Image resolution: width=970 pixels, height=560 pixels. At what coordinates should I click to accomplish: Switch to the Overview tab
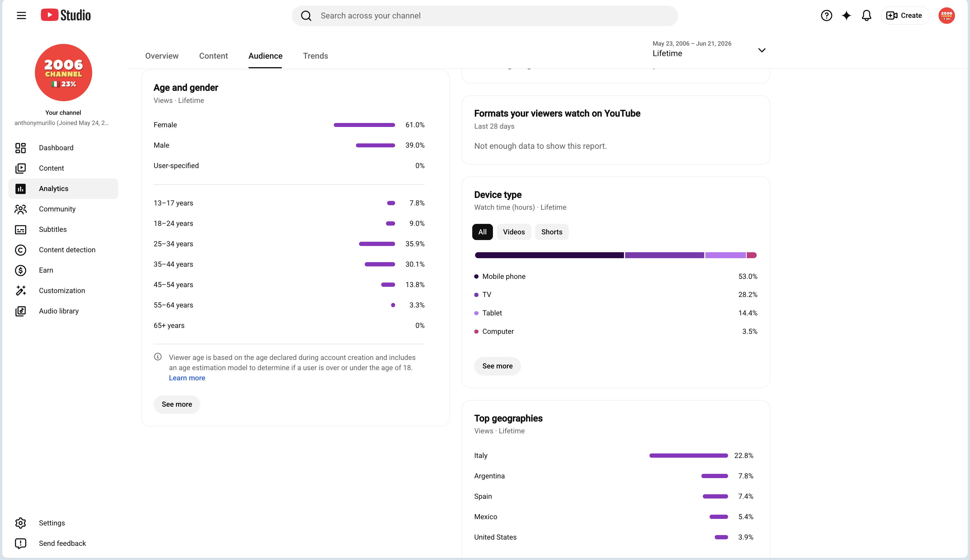click(x=162, y=56)
